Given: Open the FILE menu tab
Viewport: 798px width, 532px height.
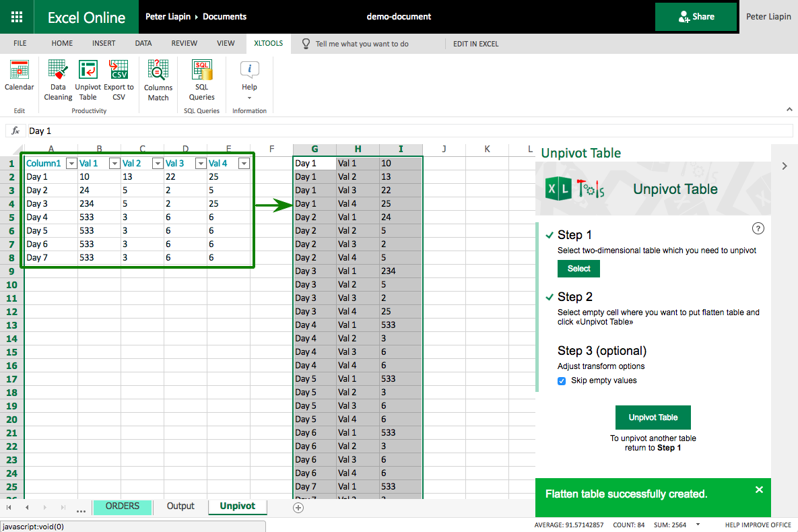Looking at the screenshot, I should 20,43.
